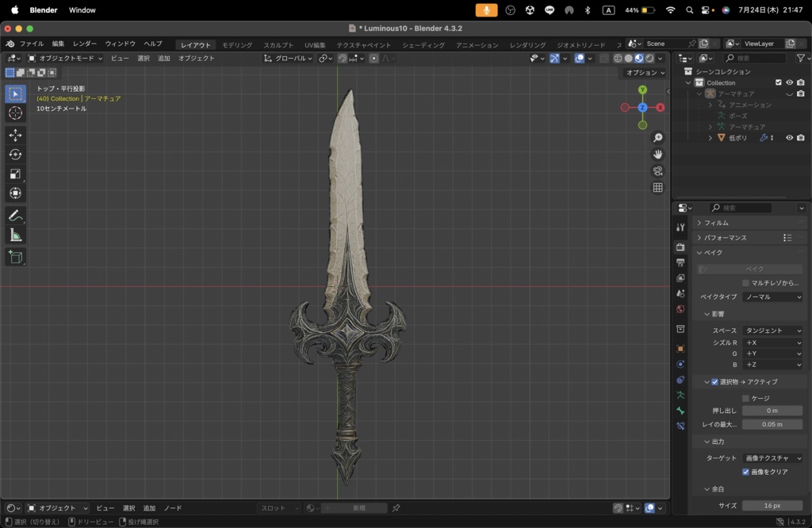Open the World properties tab
Screen dimensions: 812x528
coord(682,308)
